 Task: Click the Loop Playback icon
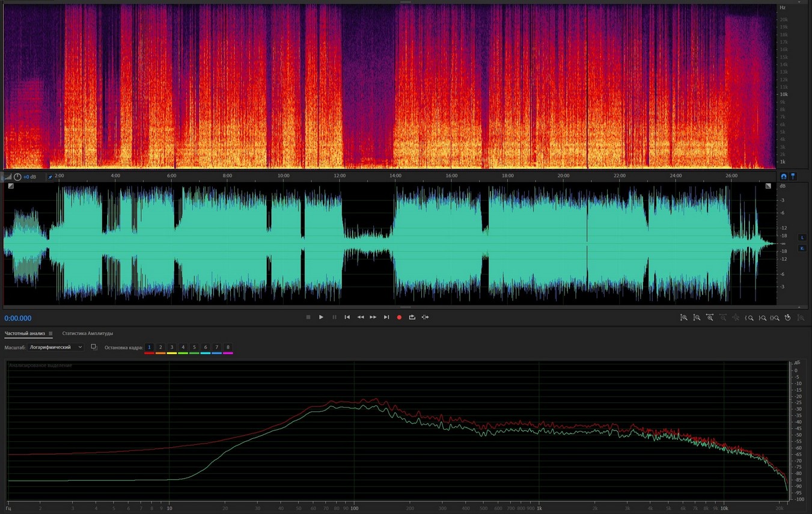point(412,317)
